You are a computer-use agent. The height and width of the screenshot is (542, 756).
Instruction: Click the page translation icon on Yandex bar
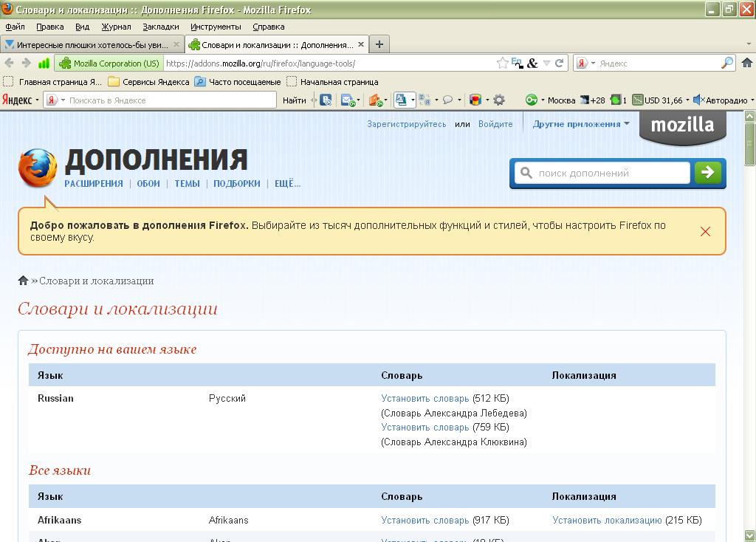click(425, 100)
